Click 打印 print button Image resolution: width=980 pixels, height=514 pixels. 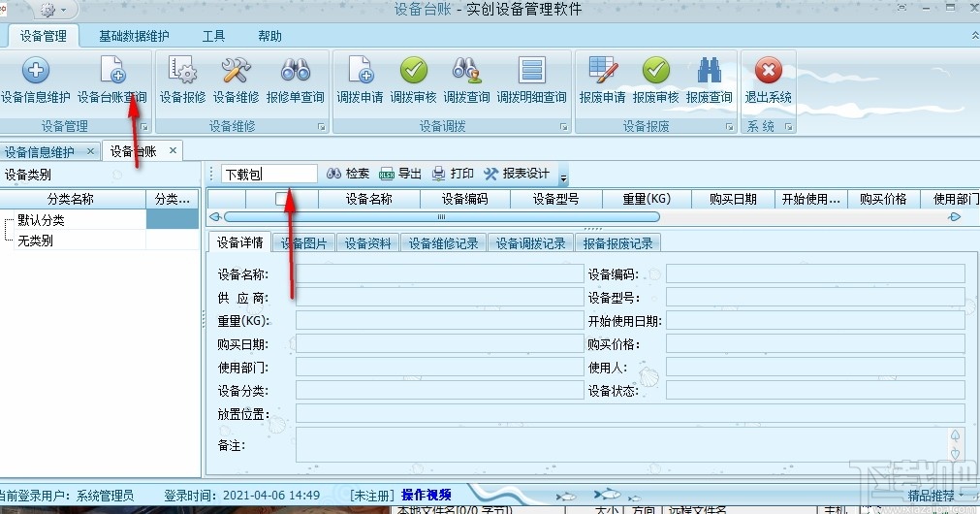(453, 174)
